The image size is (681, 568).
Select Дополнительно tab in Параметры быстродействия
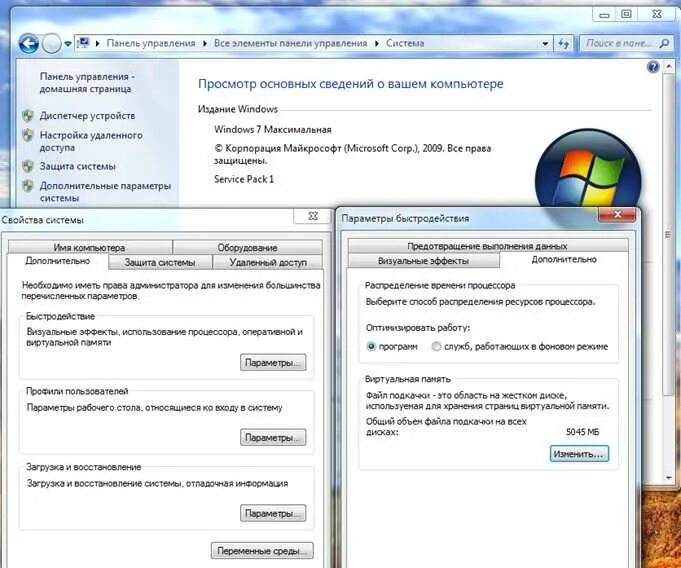point(564,260)
